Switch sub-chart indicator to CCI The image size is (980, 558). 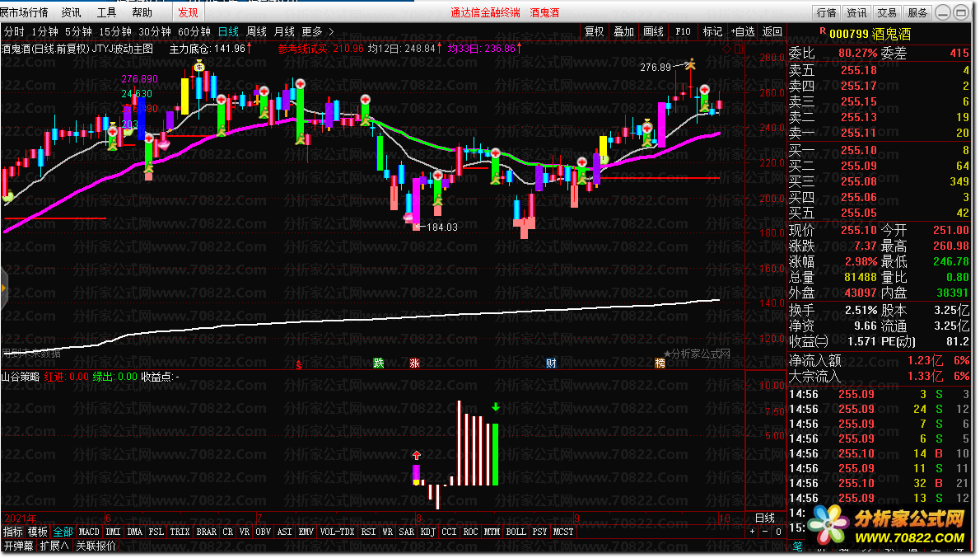(449, 532)
